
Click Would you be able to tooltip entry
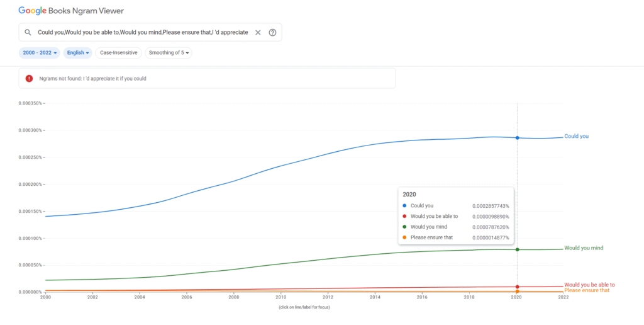tap(434, 217)
